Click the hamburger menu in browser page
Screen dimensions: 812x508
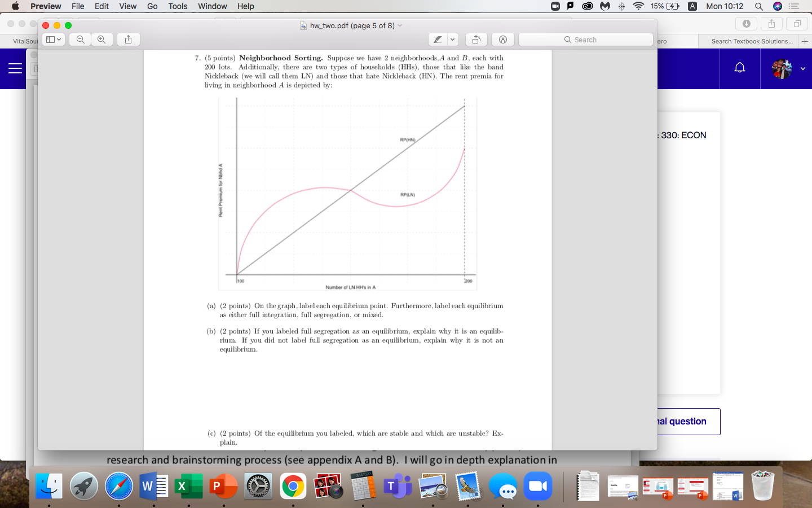[15, 68]
